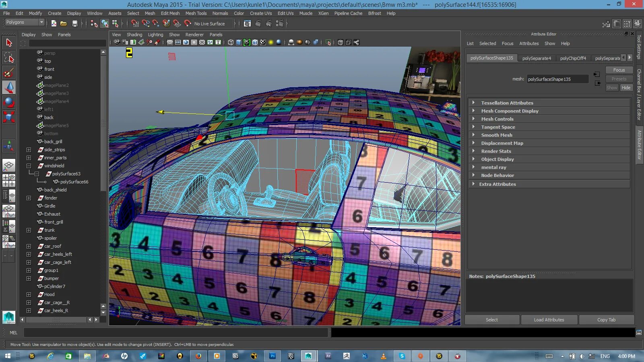This screenshot has width=644, height=362.
Task: Activate the Select tool arrow
Action: (9, 43)
